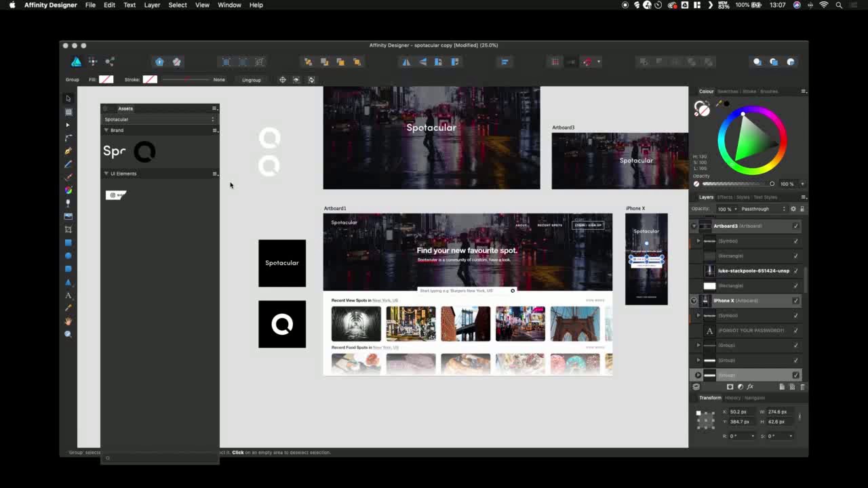The image size is (868, 488).
Task: Open the Select menu in menu bar
Action: (178, 5)
